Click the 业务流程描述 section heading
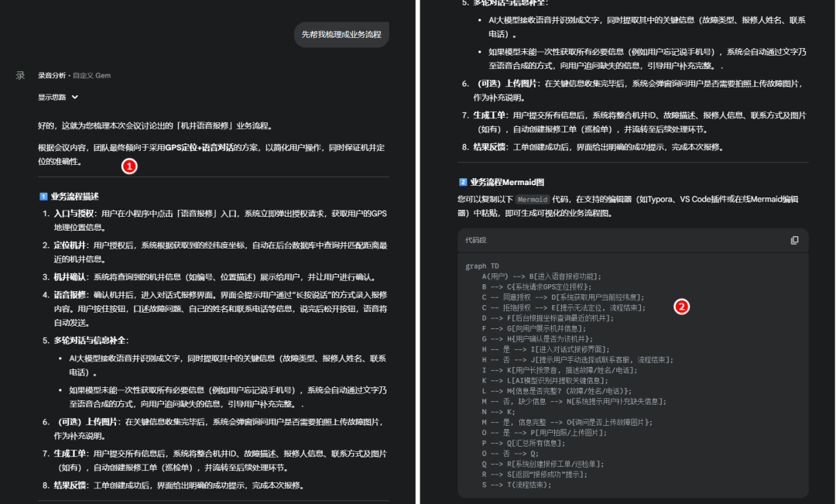The width and height of the screenshot is (836, 504). tap(74, 197)
